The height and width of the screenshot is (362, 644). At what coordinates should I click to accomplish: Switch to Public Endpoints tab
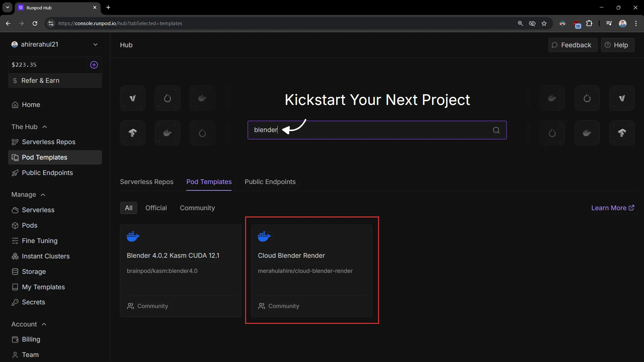click(x=270, y=182)
